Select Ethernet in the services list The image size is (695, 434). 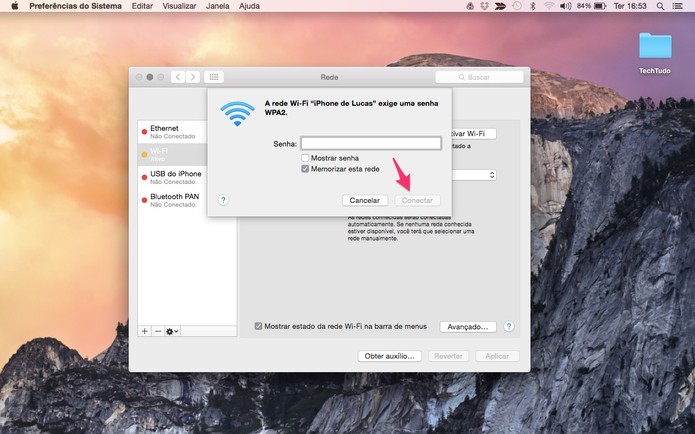coord(172,132)
